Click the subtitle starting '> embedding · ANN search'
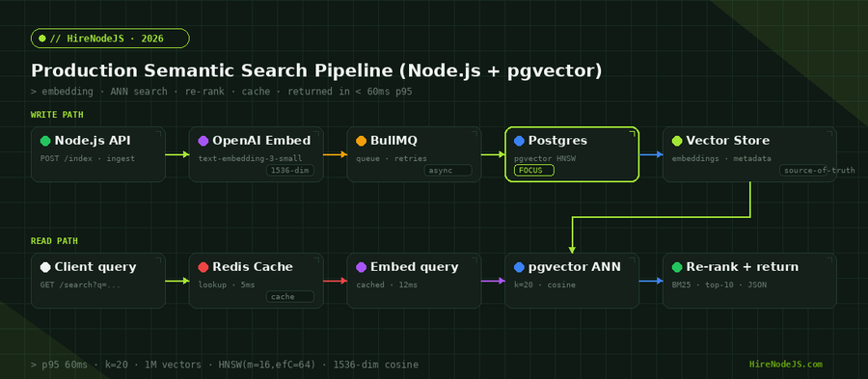The width and height of the screenshot is (868, 379). (x=222, y=92)
